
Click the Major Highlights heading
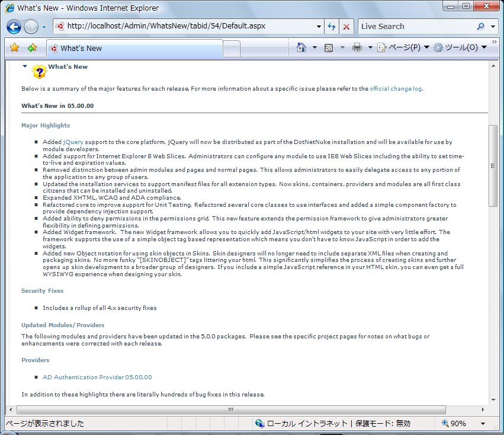[46, 126]
